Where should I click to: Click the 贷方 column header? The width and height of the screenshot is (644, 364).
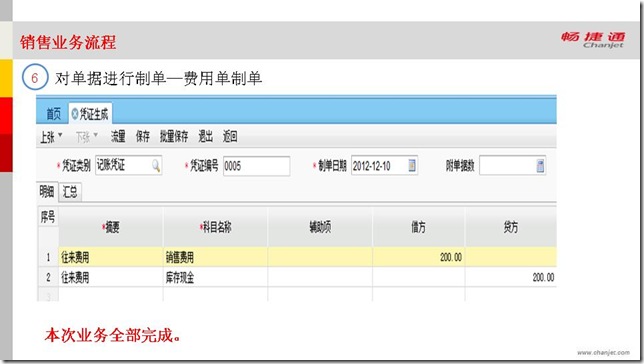511,227
